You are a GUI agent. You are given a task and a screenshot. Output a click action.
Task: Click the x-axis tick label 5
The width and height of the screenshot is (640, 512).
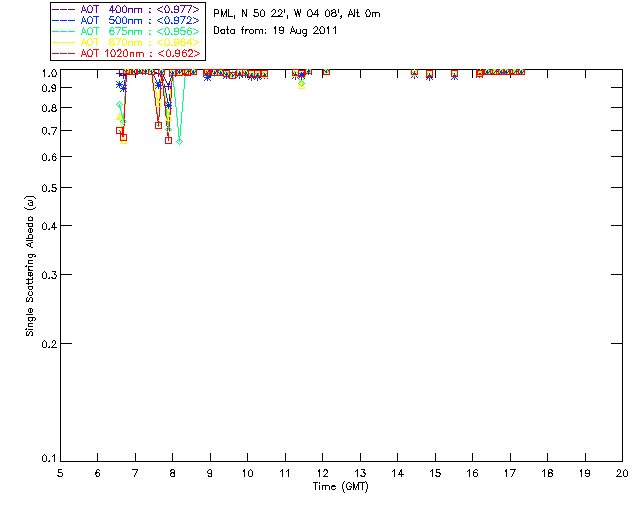[x=60, y=473]
